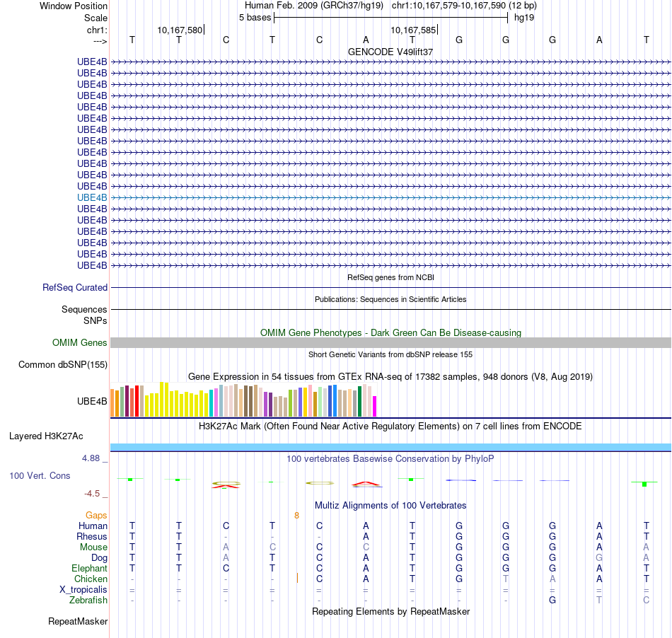
Task: Click the orange gap count '8'
Action: click(x=296, y=516)
